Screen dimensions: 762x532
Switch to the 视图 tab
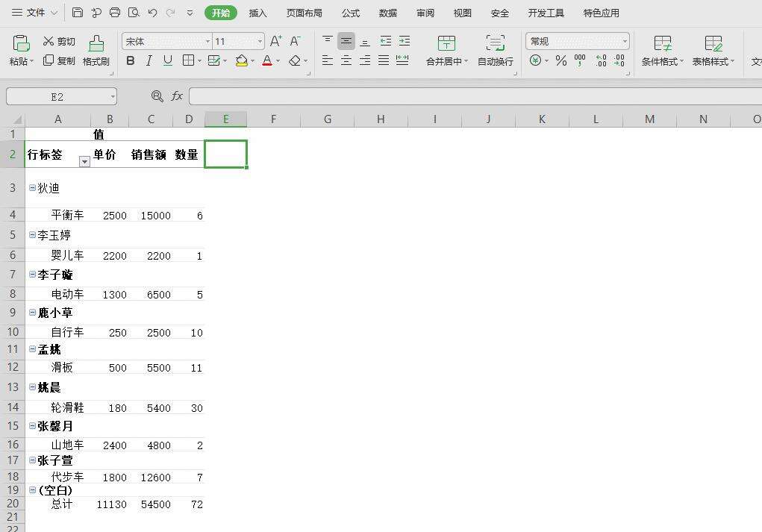(462, 13)
